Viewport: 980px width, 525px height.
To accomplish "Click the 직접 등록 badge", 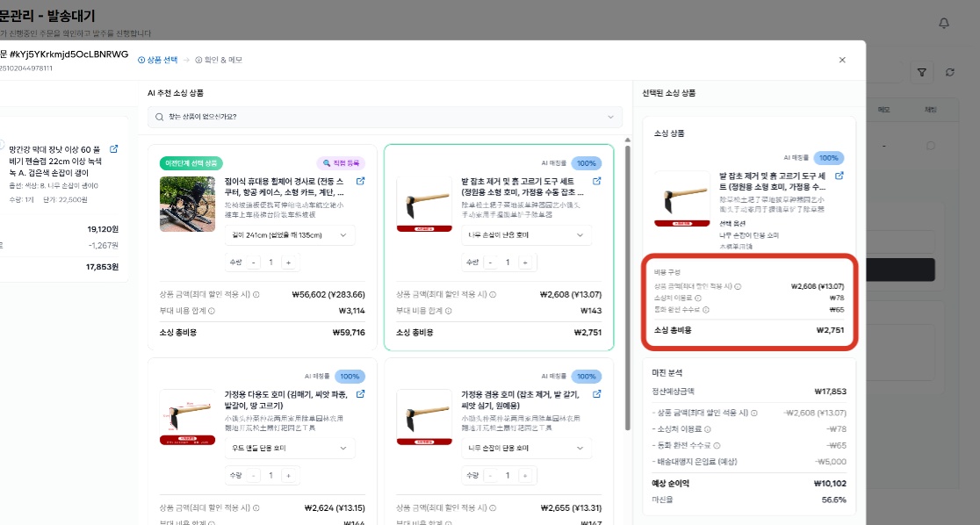I will pos(341,163).
